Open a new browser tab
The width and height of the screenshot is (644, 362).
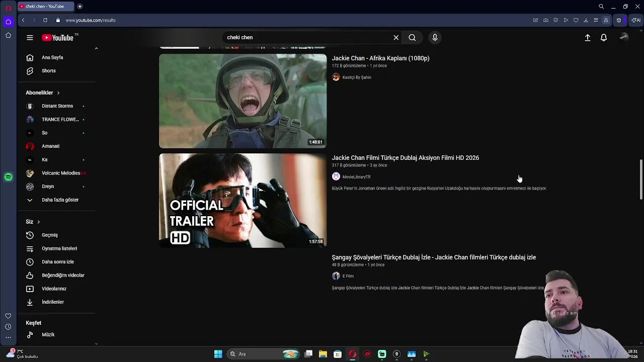click(x=79, y=7)
